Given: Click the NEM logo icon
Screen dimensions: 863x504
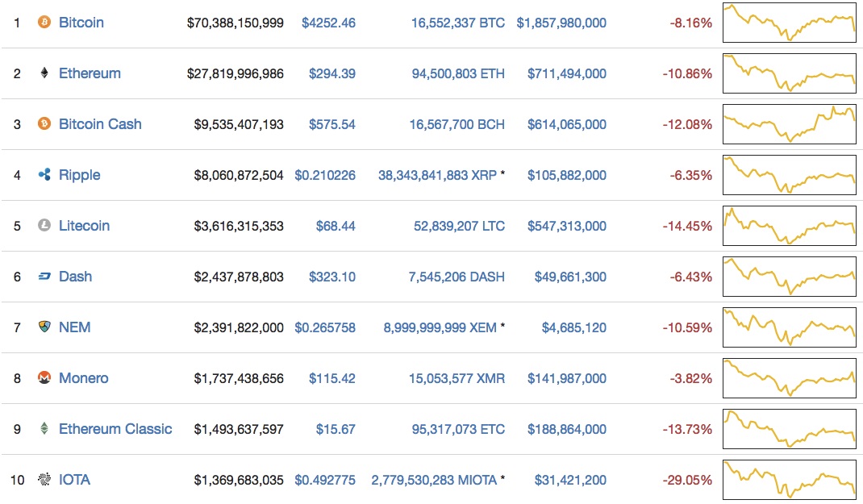Looking at the screenshot, I should [44, 327].
